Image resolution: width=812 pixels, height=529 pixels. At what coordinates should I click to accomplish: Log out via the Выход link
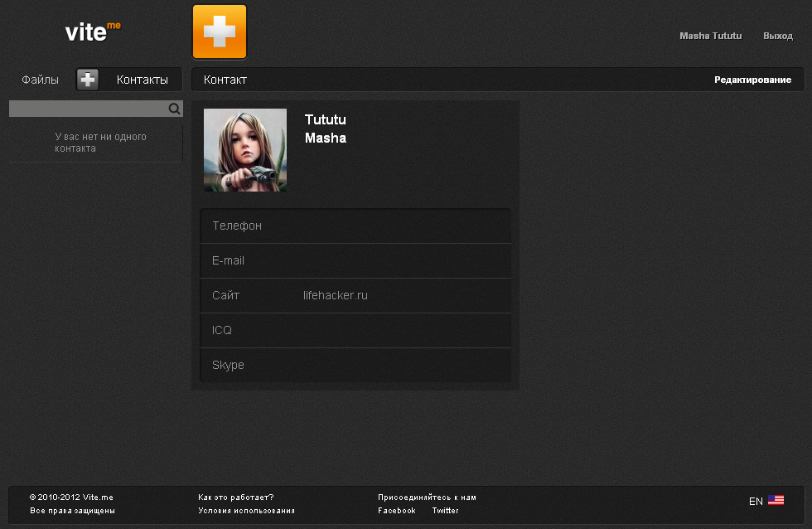tap(777, 36)
